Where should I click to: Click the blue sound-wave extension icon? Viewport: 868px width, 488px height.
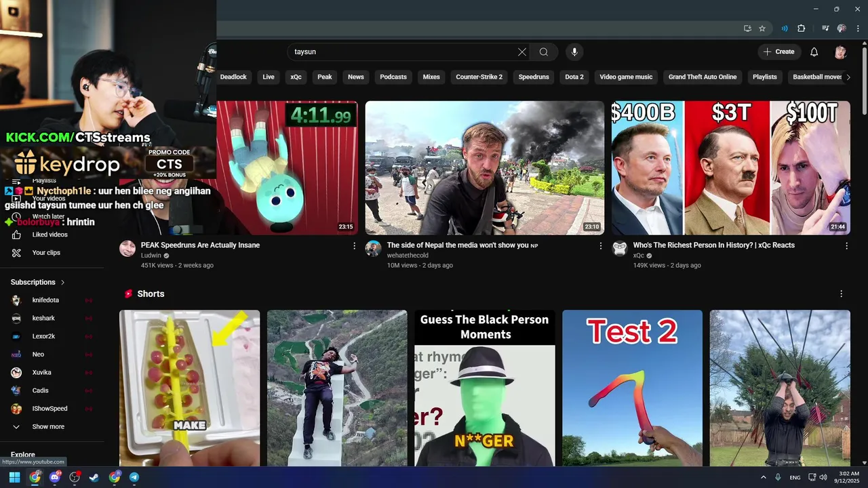(785, 28)
